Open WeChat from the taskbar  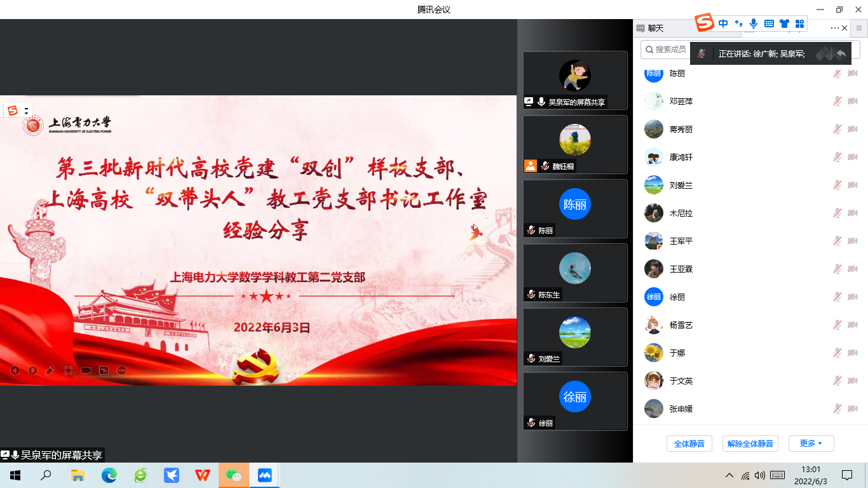point(233,475)
